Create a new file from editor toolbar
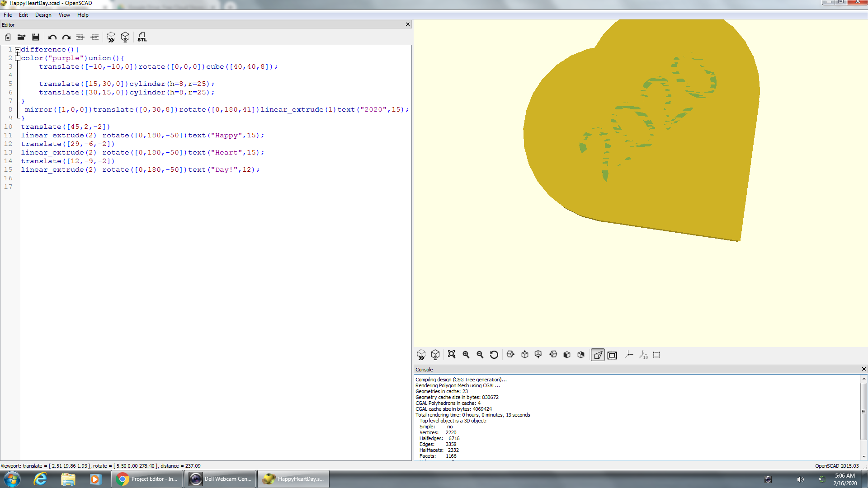 coord(8,37)
